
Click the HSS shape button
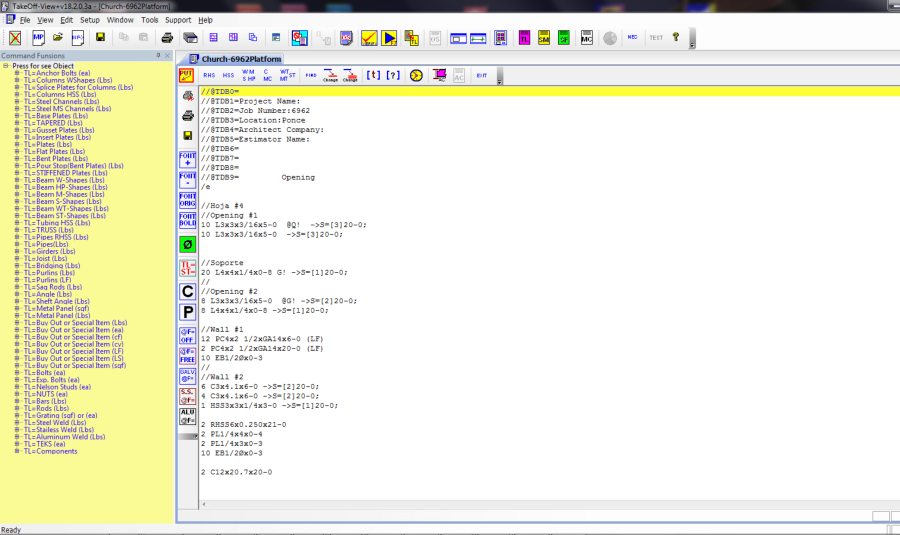(x=228, y=75)
